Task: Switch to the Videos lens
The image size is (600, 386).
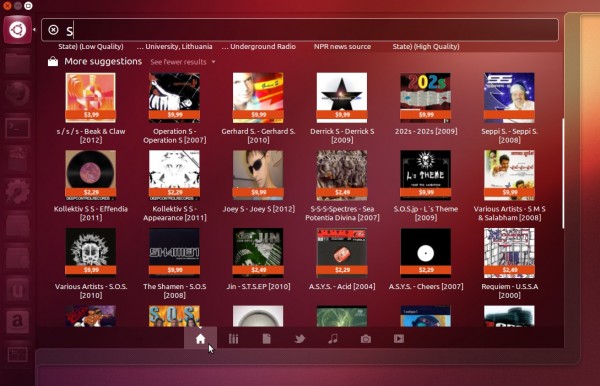Action: pyautogui.click(x=399, y=339)
